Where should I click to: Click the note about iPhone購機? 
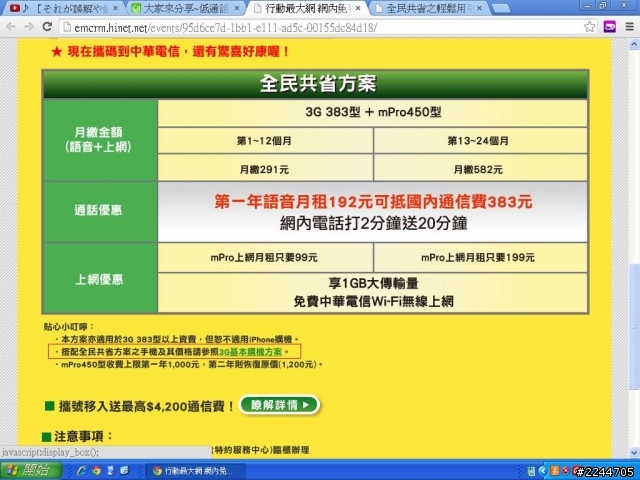[x=177, y=339]
